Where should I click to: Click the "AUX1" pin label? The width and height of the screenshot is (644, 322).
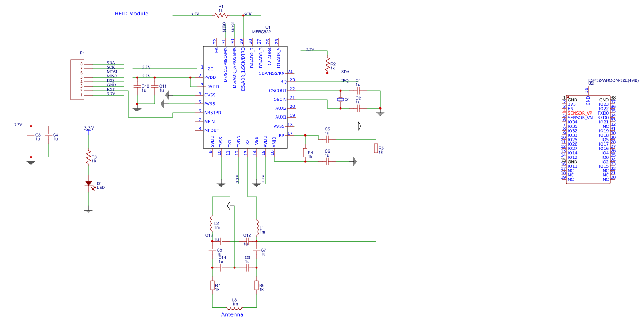[281, 117]
